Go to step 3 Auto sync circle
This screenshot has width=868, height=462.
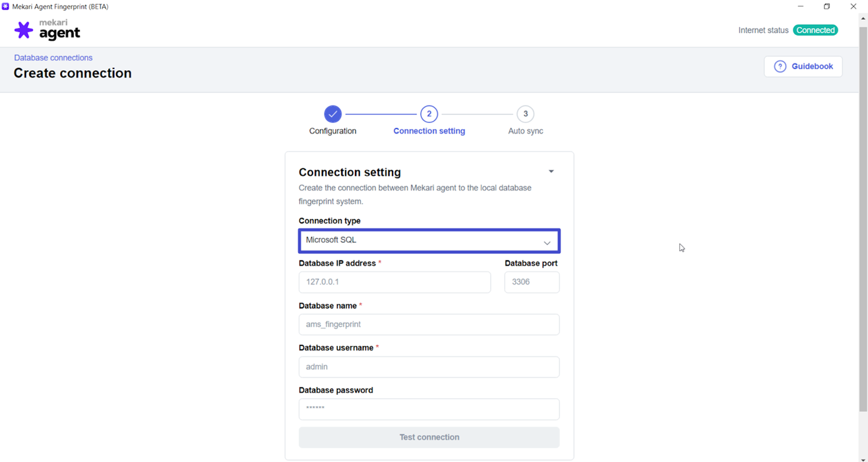pyautogui.click(x=526, y=114)
